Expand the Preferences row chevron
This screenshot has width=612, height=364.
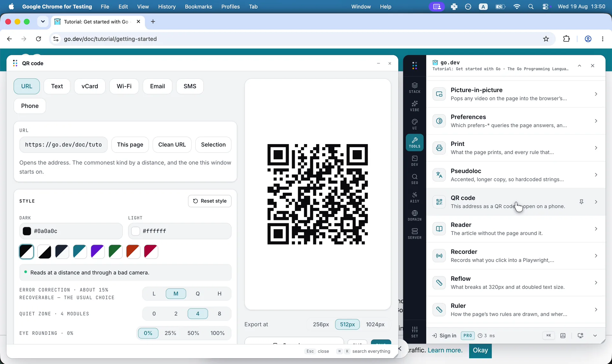(596, 121)
